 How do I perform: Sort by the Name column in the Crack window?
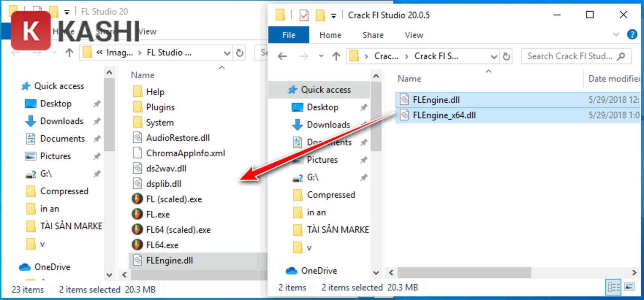pos(409,79)
